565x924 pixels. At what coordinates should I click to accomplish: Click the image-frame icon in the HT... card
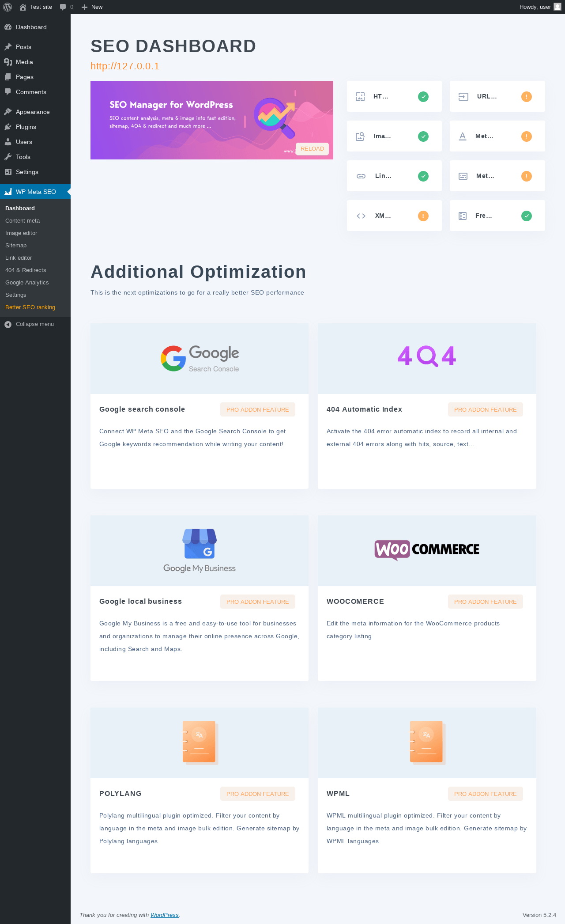pyautogui.click(x=360, y=97)
